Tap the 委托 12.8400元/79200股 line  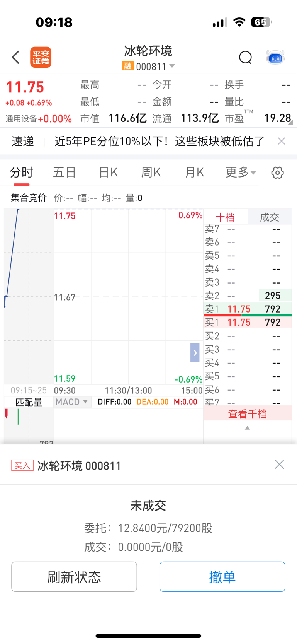148,528
